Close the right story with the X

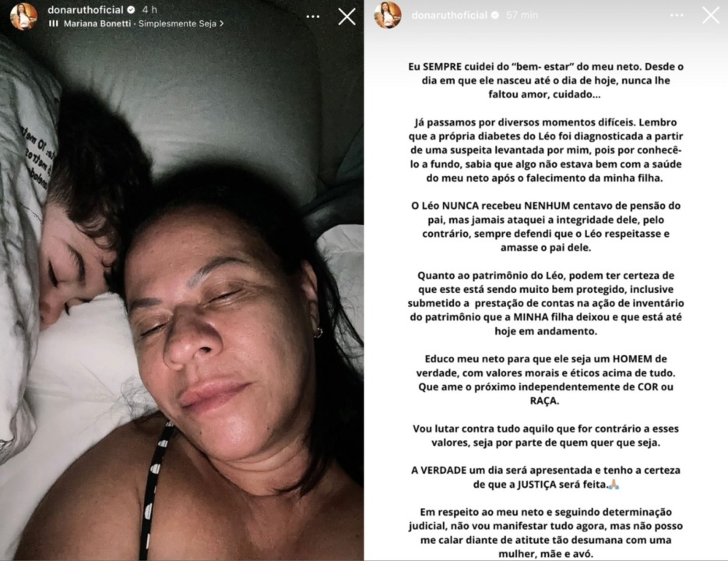[x=711, y=16]
